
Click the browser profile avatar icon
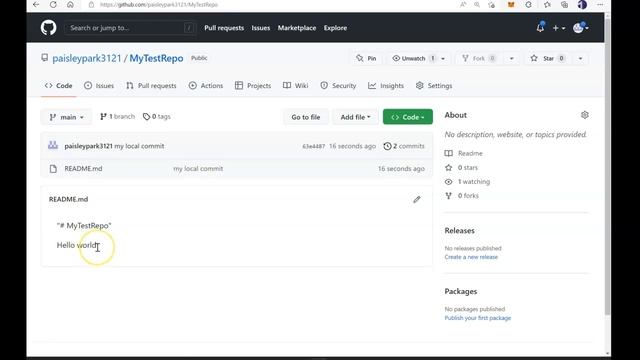(x=582, y=4)
